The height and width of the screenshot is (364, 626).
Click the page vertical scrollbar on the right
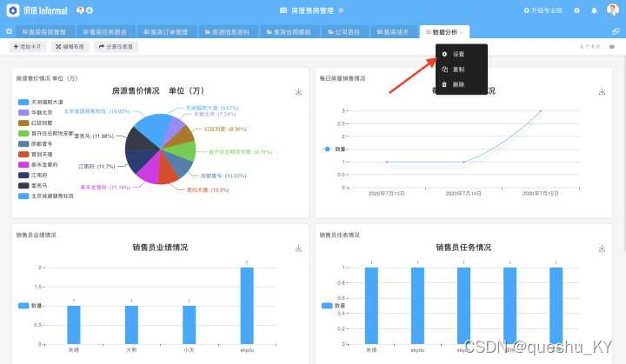point(623,153)
